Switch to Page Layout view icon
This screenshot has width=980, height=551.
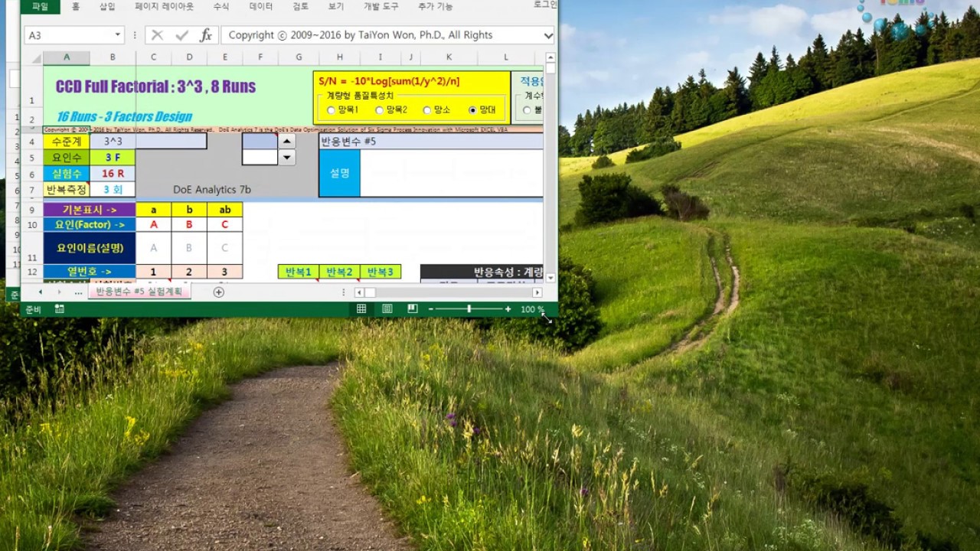[x=387, y=309]
